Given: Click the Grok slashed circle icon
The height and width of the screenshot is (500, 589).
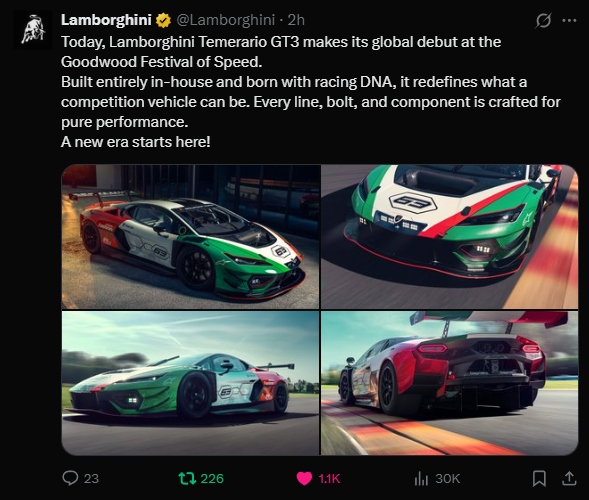Looking at the screenshot, I should point(543,21).
